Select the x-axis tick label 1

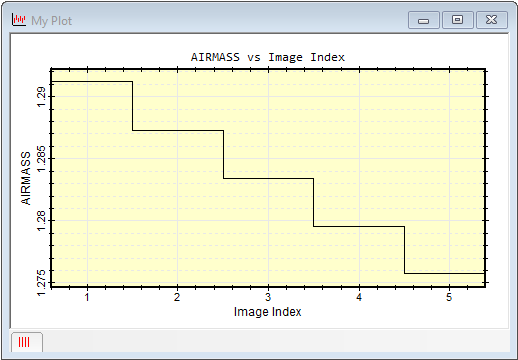coord(87,297)
